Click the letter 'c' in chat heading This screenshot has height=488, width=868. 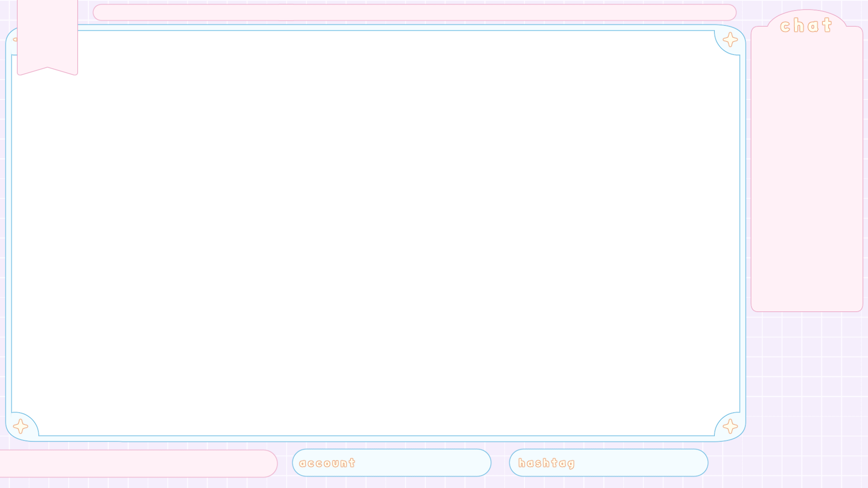click(x=786, y=27)
